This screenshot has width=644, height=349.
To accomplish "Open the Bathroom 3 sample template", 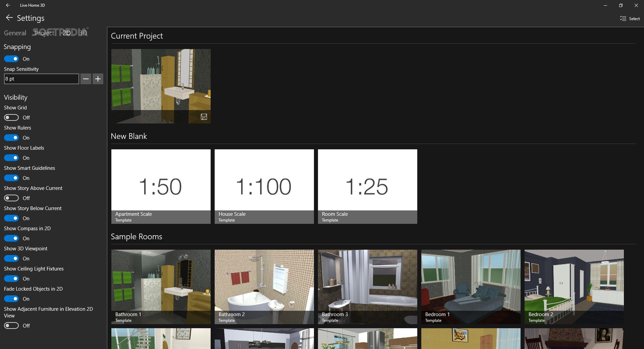I will [x=368, y=287].
